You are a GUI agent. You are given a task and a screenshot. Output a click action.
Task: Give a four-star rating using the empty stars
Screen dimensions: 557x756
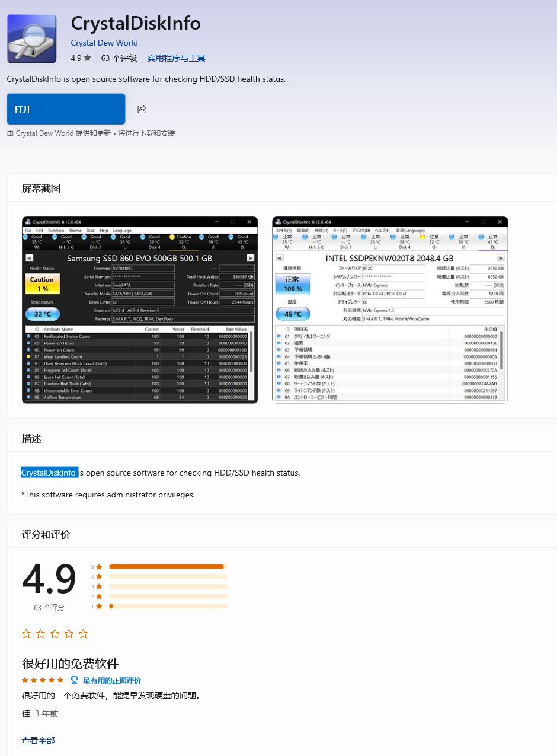[69, 634]
